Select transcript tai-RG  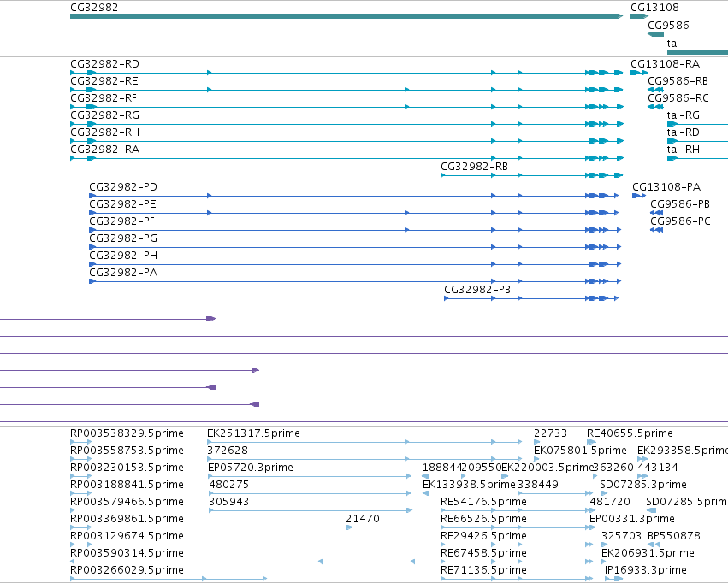[697, 124]
